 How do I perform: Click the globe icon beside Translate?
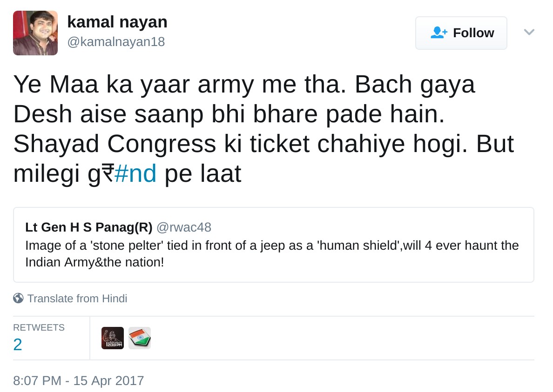[18, 298]
